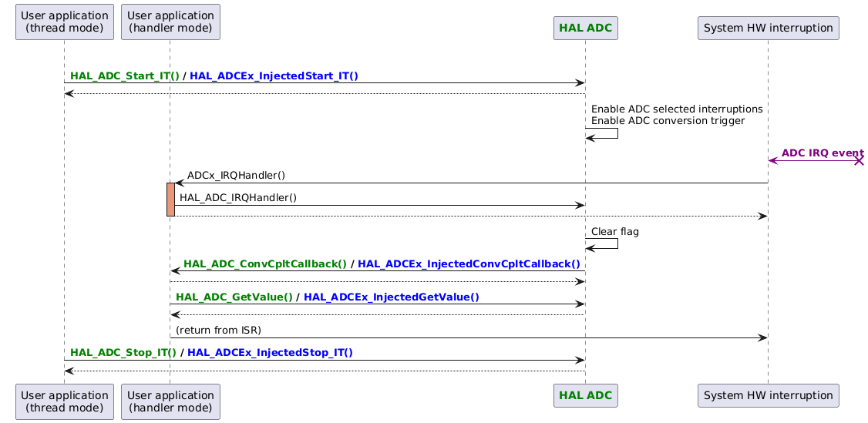Open the HAL_ADCEx_InjectedStop_IT() link
Viewport: 868px width, 423px height.
click(x=271, y=353)
